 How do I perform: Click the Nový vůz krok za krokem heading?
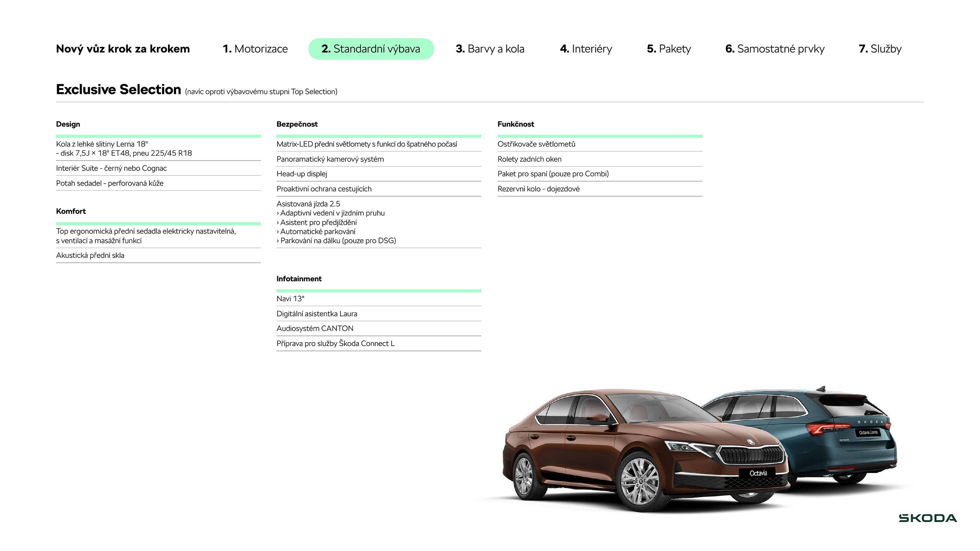tap(122, 49)
